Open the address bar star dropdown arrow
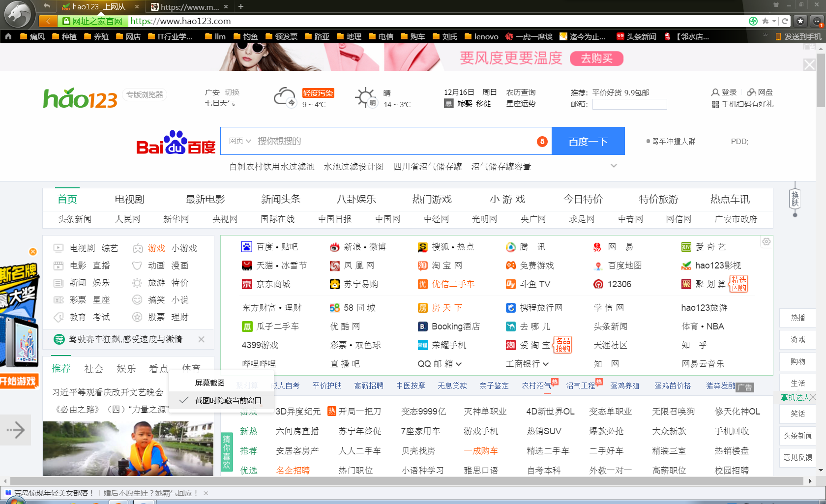Image resolution: width=826 pixels, height=504 pixels. [x=774, y=21]
